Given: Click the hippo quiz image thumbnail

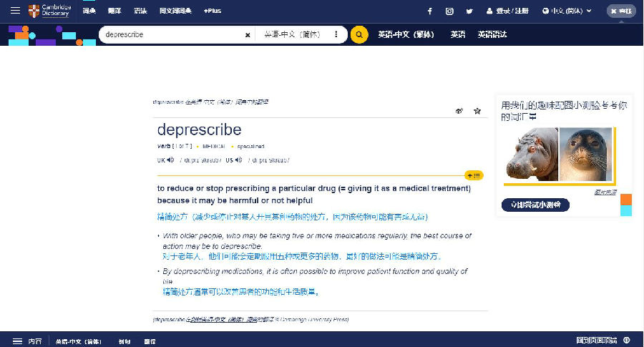Looking at the screenshot, I should 532,154.
